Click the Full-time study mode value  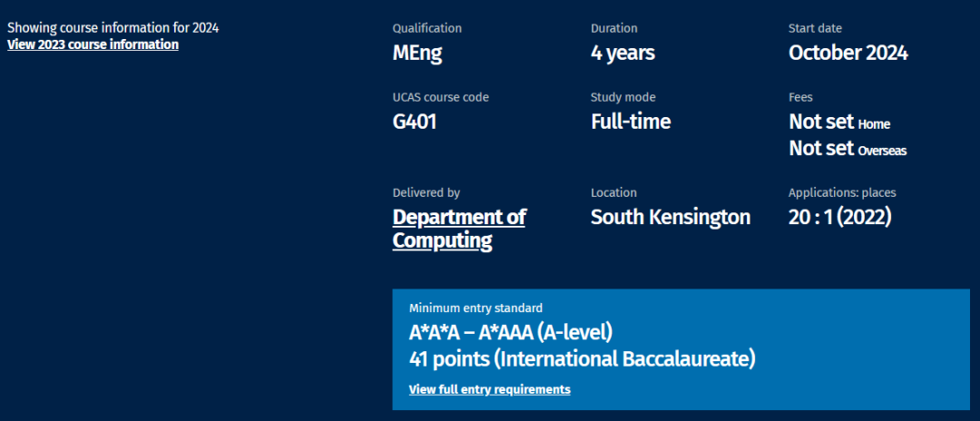pos(631,122)
